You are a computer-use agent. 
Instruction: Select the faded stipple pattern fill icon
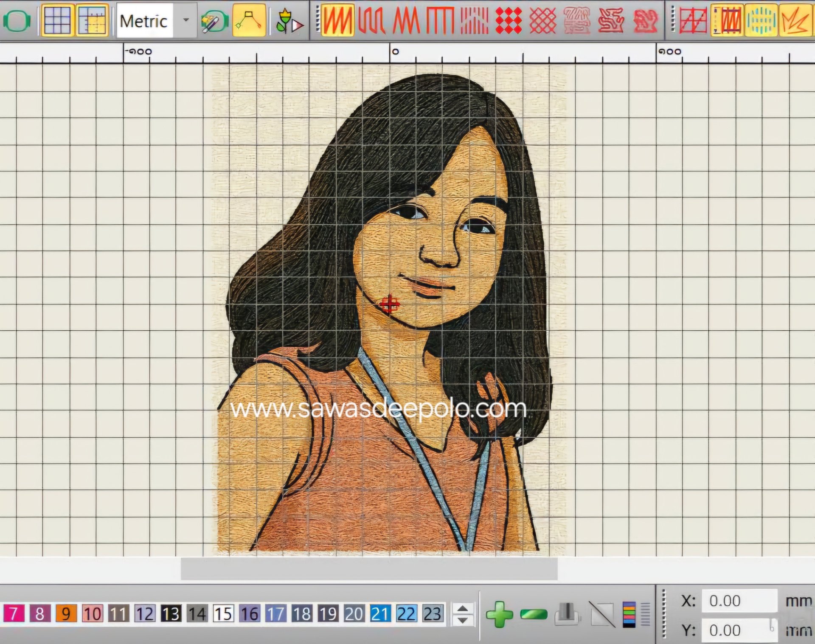click(577, 20)
